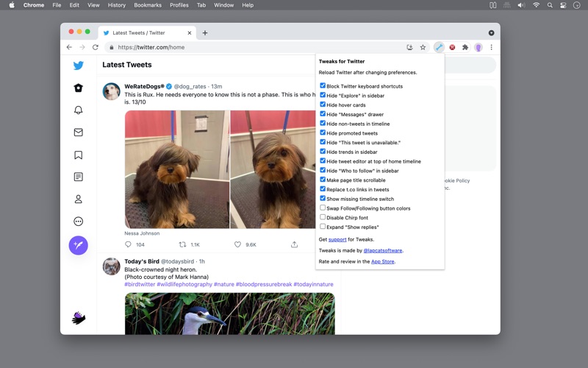
Task: Click the purple compose Tweet button
Action: click(79, 245)
